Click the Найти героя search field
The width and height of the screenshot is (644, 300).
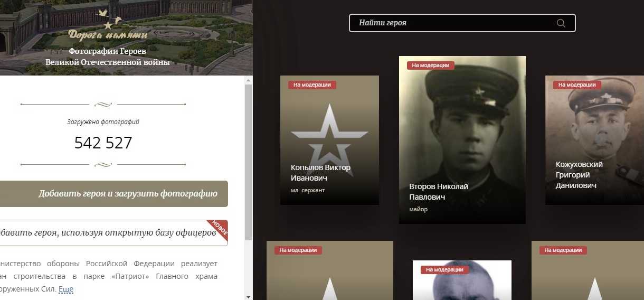[462, 23]
